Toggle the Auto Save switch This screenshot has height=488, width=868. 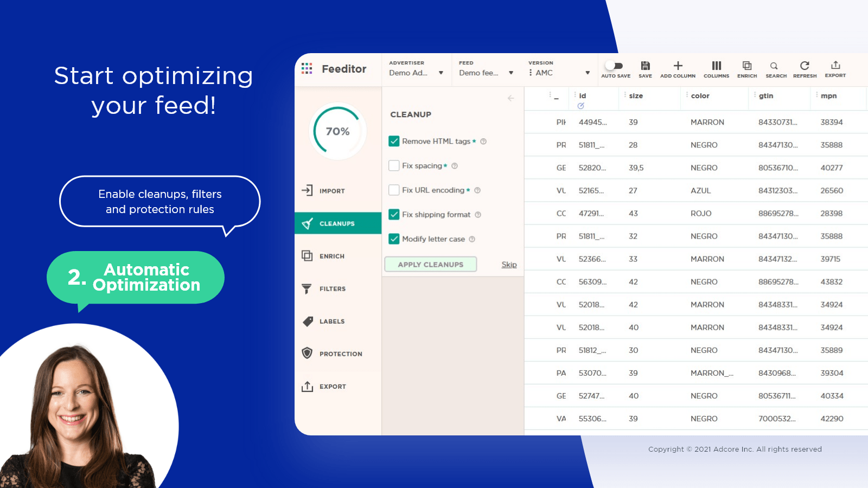pyautogui.click(x=615, y=66)
